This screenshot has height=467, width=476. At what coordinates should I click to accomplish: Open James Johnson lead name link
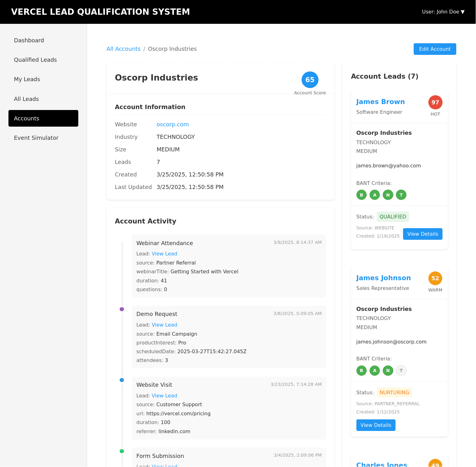click(x=383, y=278)
